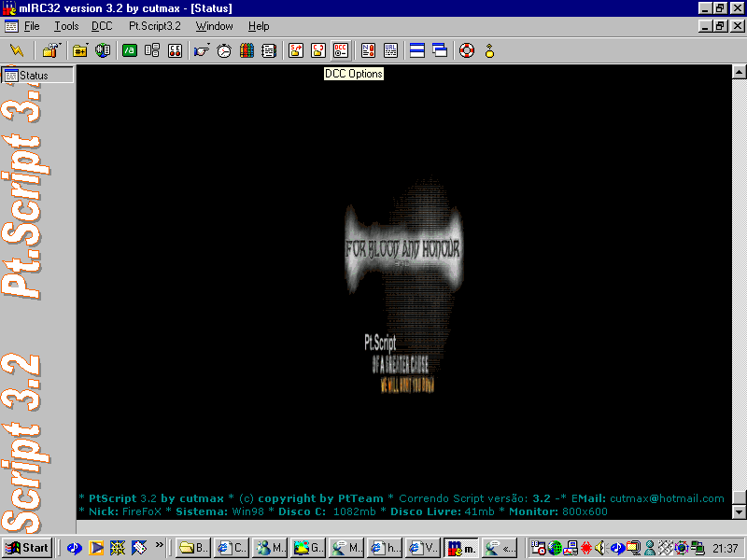Click the speaker volume tray icon

point(600,548)
